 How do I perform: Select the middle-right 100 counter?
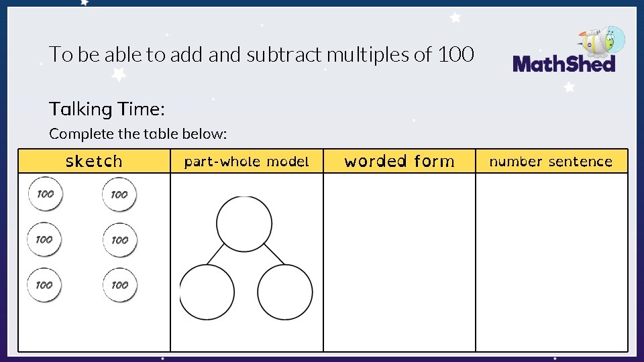click(x=120, y=240)
